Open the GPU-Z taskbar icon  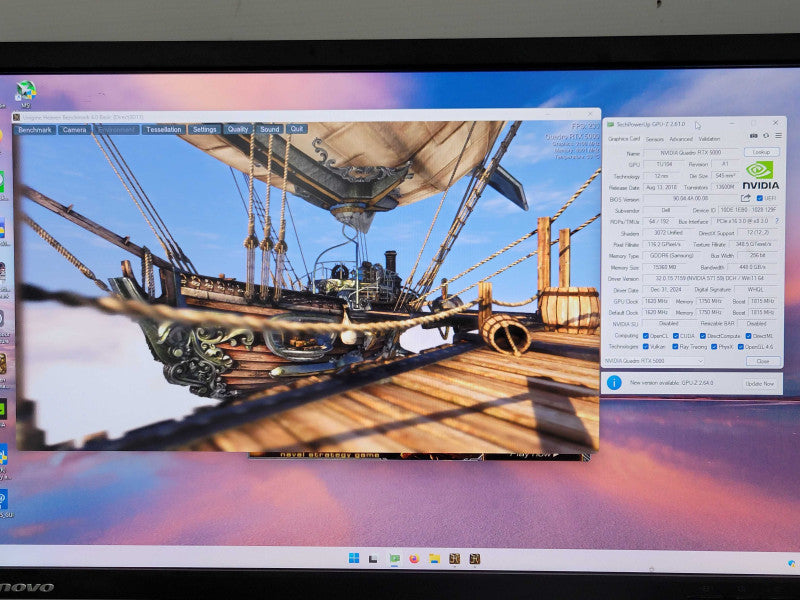(x=394, y=559)
